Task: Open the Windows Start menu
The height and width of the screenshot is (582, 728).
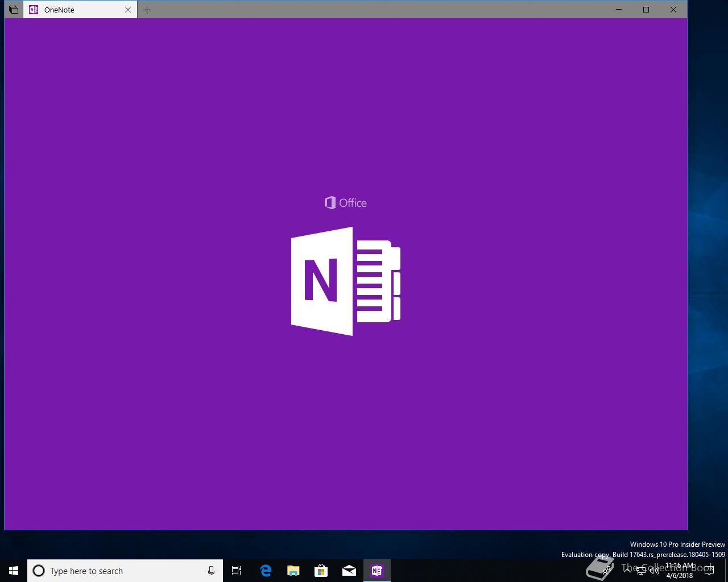Action: coord(14,571)
